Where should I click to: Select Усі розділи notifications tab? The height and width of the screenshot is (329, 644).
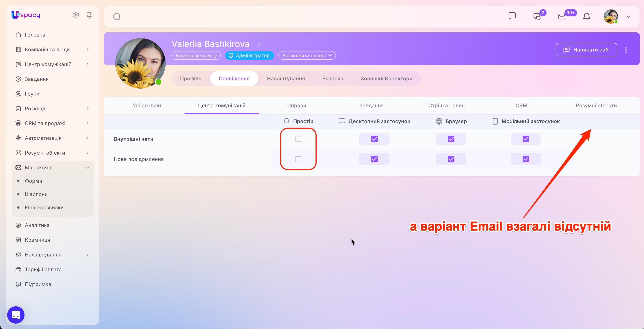point(147,105)
